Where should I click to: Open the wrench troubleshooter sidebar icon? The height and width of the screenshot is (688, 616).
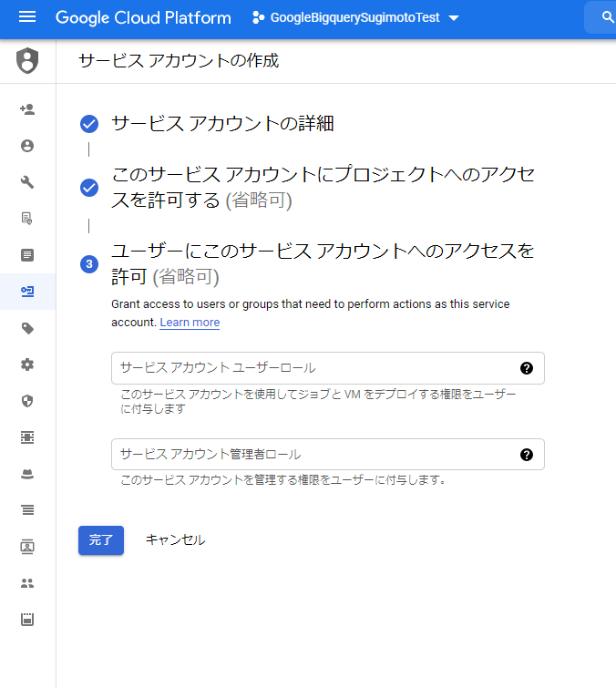(27, 182)
